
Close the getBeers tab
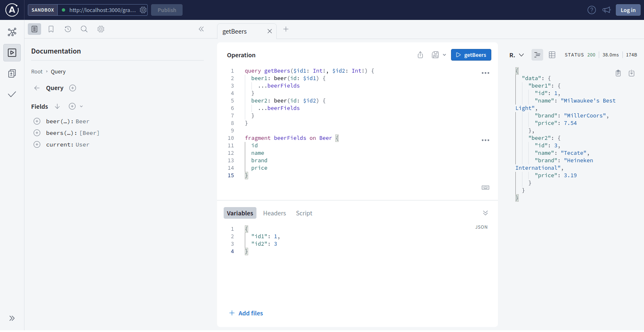(x=270, y=31)
